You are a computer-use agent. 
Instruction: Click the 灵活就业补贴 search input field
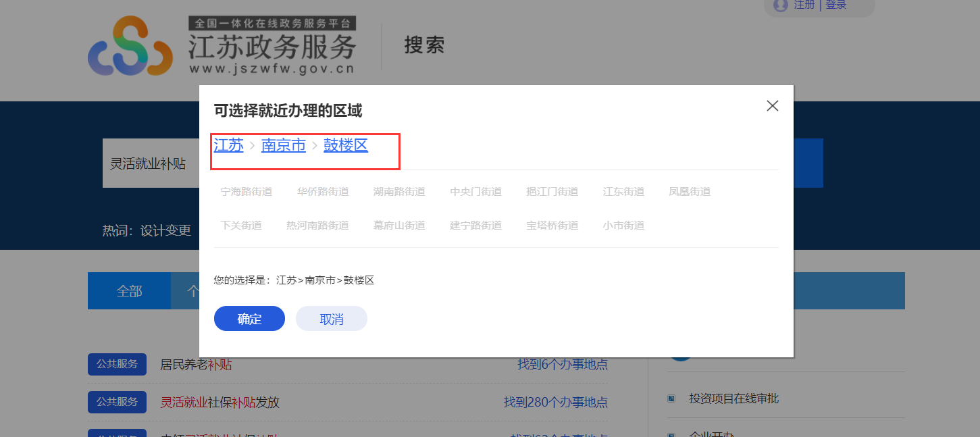click(x=149, y=163)
